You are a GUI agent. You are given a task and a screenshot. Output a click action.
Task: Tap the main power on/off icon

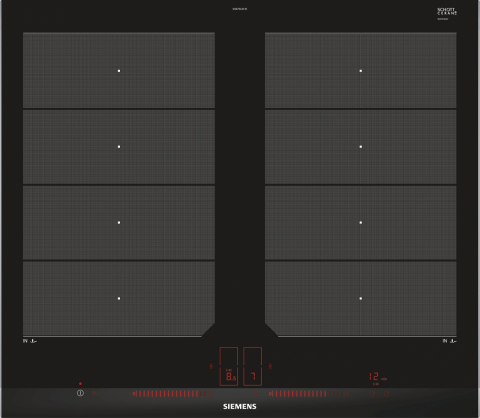[x=80, y=393]
